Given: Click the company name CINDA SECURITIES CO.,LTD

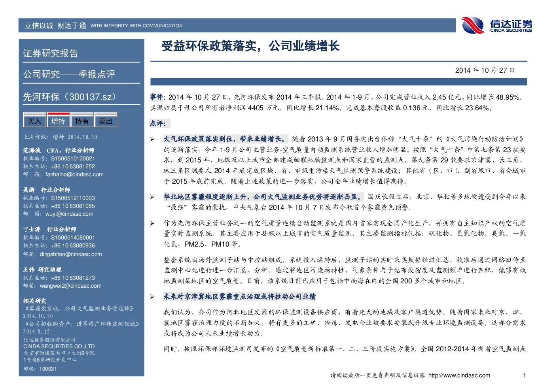Looking at the screenshot, I should click(59, 346).
